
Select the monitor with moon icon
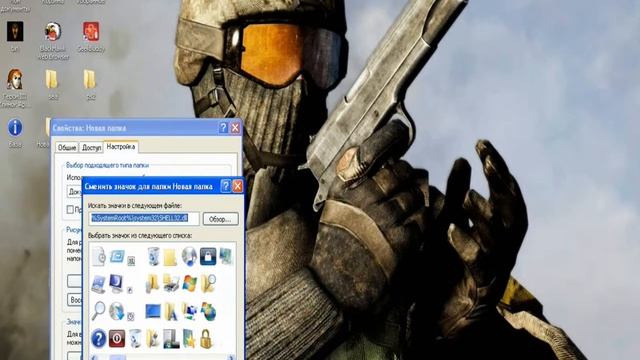point(116,284)
